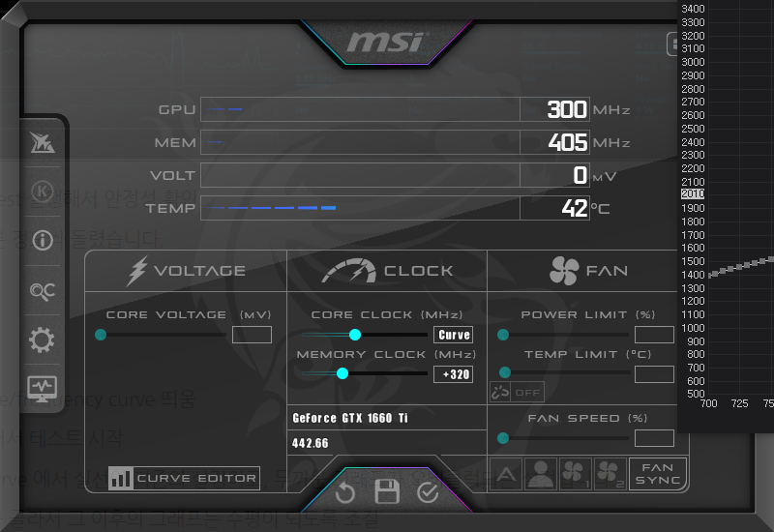Screen dimensions: 774x532
Task: Launch the OC Scanner icon
Action: [43, 291]
